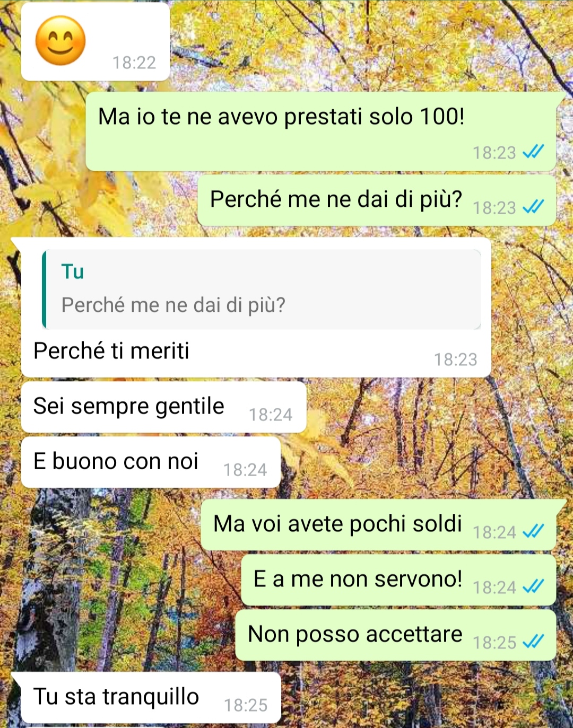573x728 pixels.
Task: Select the sent bubble 'Ma voi avete pochi soldi'
Action: coord(378,525)
